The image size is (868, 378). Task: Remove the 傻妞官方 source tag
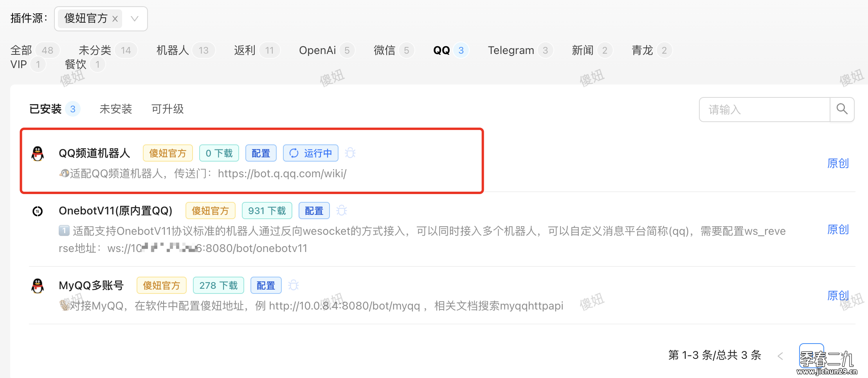point(115,19)
